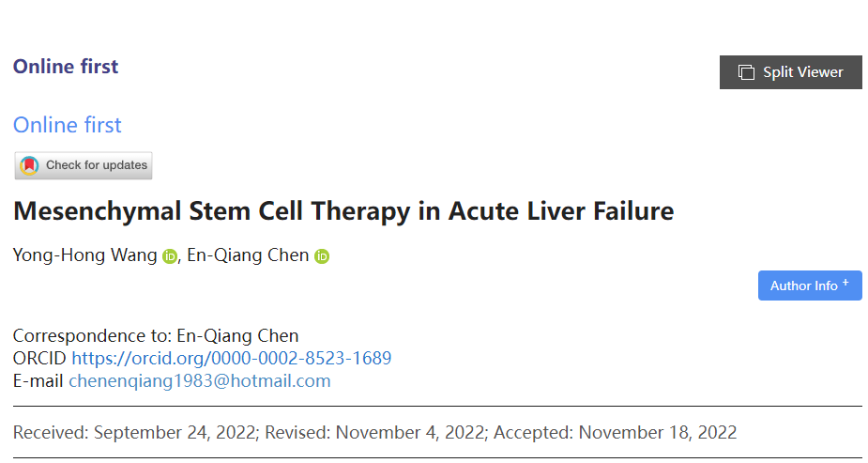Click the Split Viewer window icon
Viewport: 868px width, 463px height.
pos(746,72)
